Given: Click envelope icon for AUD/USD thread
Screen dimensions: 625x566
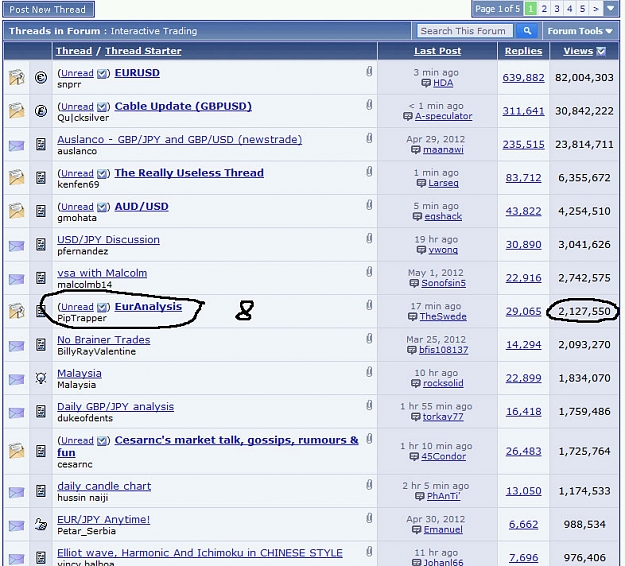Looking at the screenshot, I should click(x=16, y=211).
